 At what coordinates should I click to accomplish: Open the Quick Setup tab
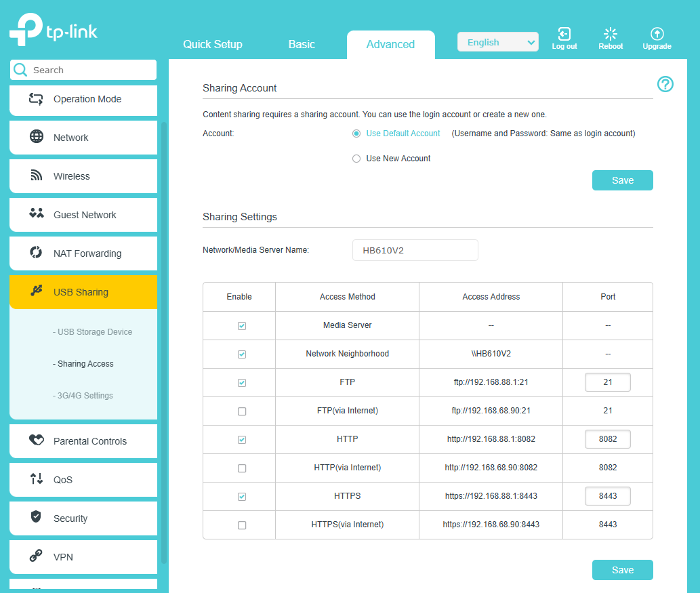click(212, 45)
